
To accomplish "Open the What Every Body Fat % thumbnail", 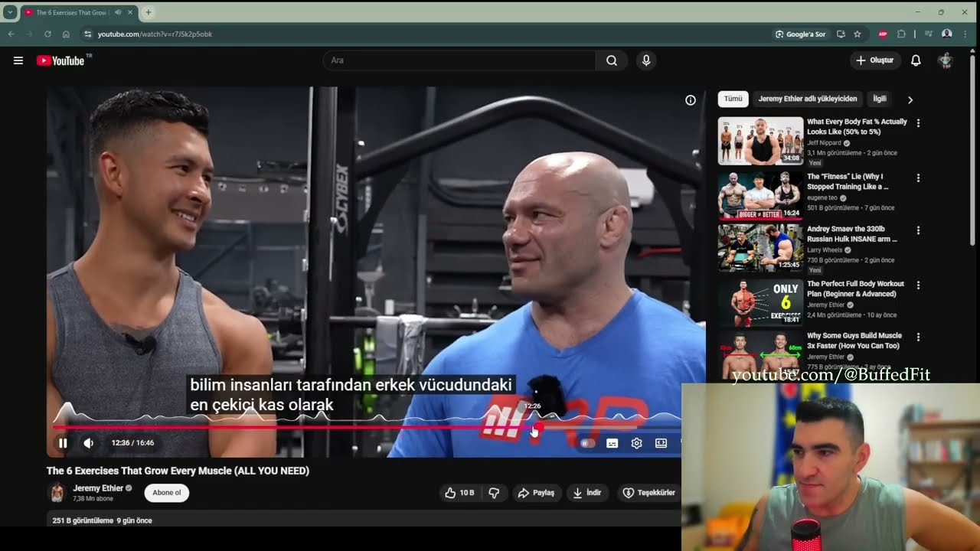I will 760,141.
